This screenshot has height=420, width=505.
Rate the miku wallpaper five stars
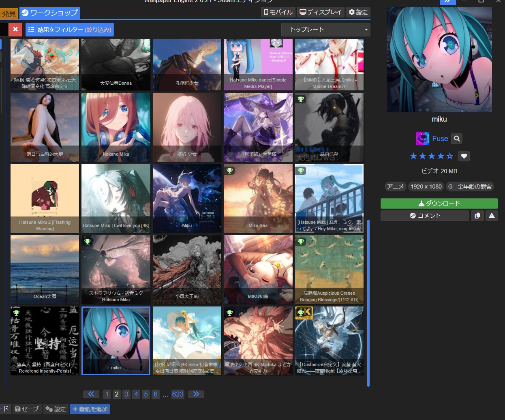(450, 156)
